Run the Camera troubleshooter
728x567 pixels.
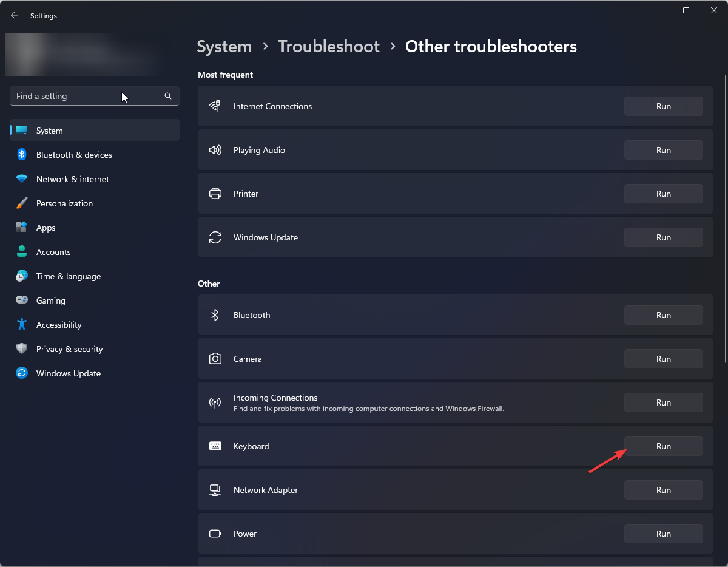coord(664,359)
